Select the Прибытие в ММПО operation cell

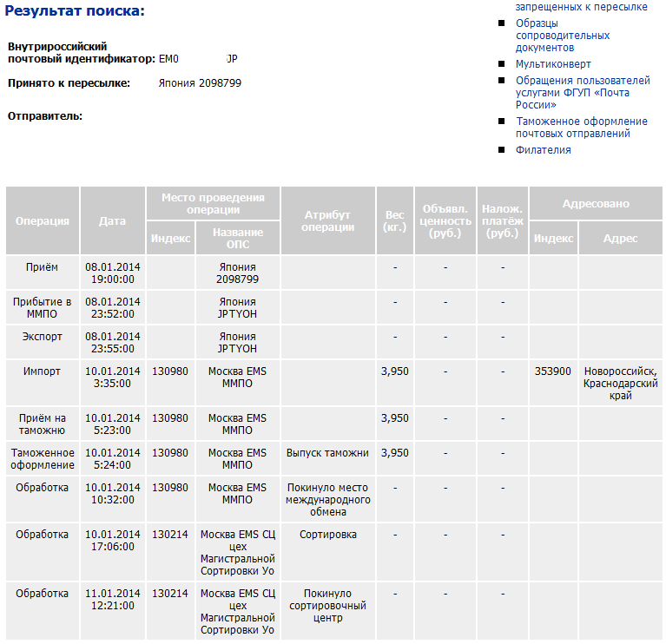pyautogui.click(x=43, y=308)
